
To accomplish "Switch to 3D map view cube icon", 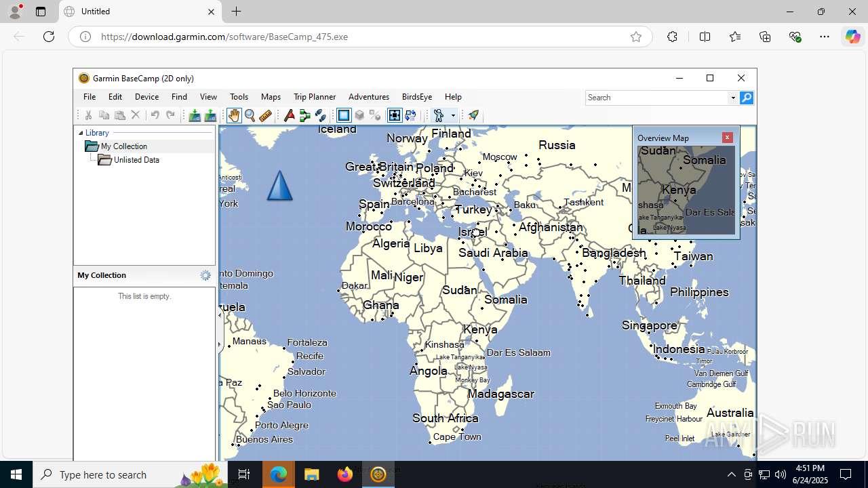I will click(359, 115).
